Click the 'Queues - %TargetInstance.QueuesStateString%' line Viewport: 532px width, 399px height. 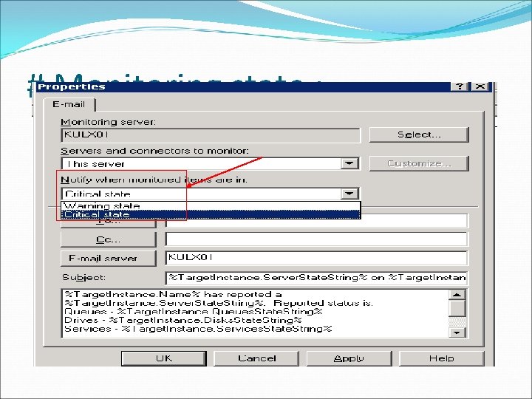tap(193, 312)
